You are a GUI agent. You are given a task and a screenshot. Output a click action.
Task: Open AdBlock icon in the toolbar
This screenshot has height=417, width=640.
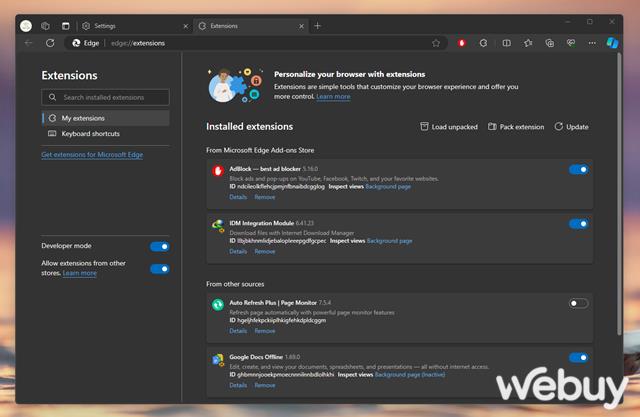pos(462,43)
